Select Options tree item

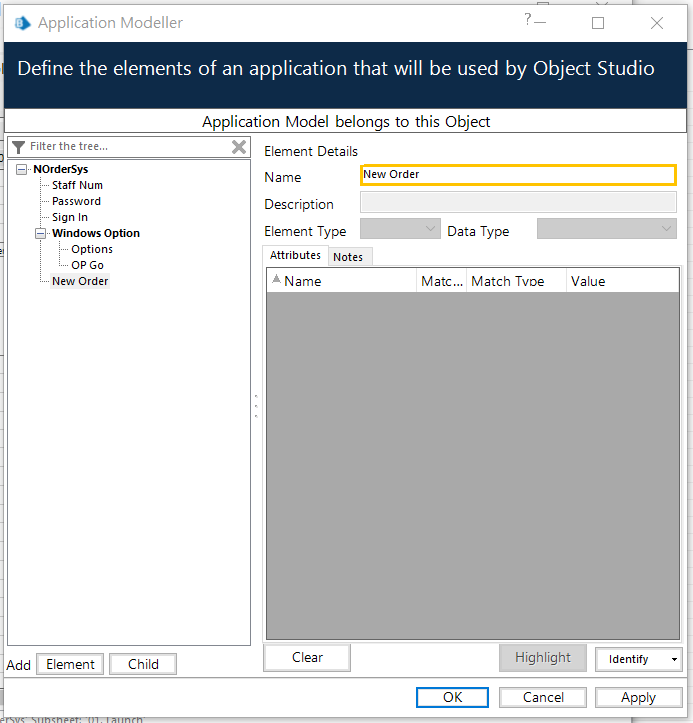[x=92, y=249]
